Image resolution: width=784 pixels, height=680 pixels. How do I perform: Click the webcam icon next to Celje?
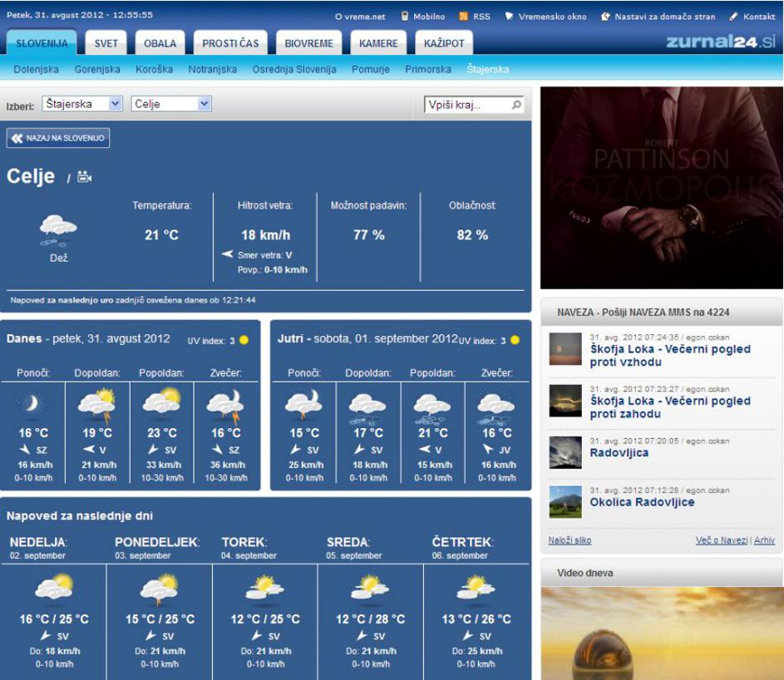point(84,177)
